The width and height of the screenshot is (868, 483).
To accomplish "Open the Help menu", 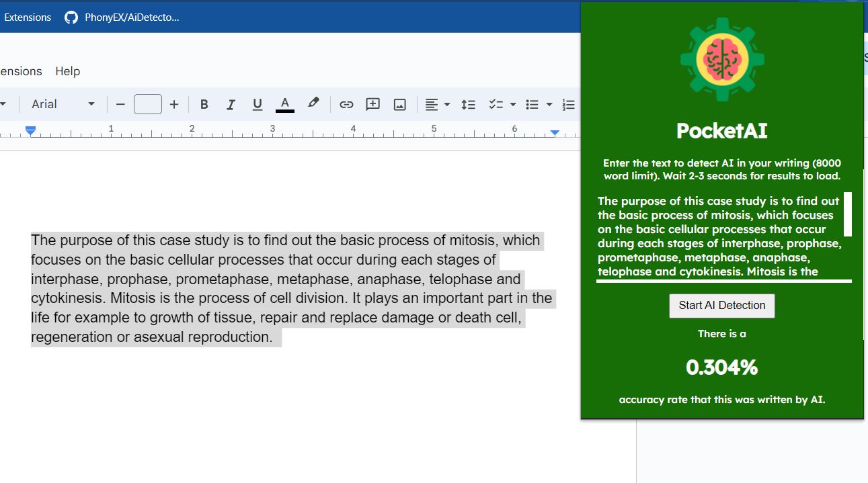I will pos(67,71).
